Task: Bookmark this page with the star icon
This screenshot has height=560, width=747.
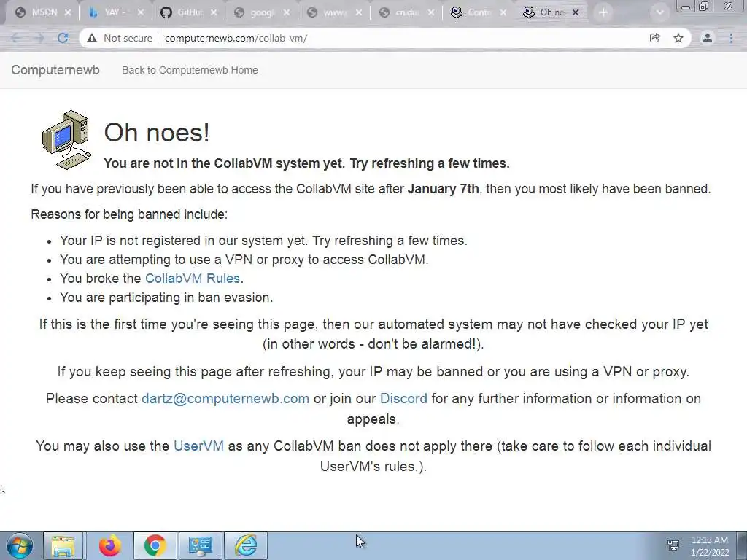Action: (678, 38)
